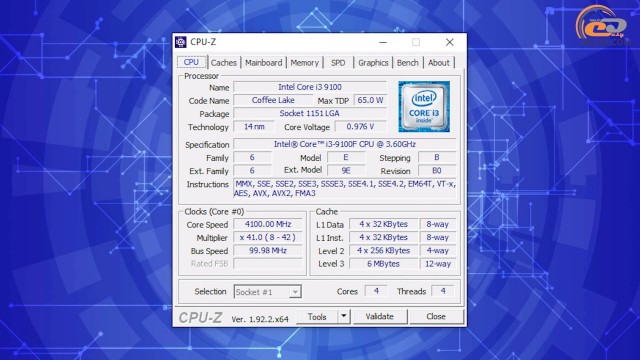Viewport: 640px width, 360px height.
Task: Click the Level 2 value 4 x 256 KBytes
Action: 383,250
